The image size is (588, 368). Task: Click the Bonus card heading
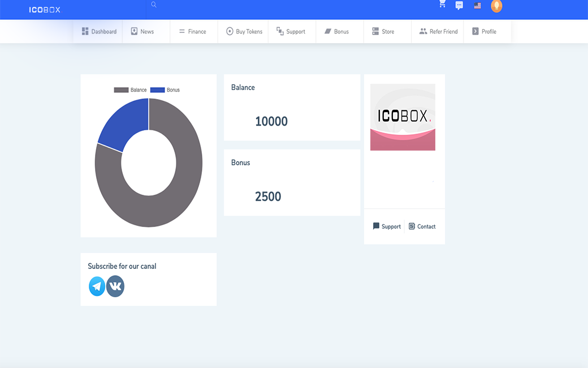coord(240,162)
